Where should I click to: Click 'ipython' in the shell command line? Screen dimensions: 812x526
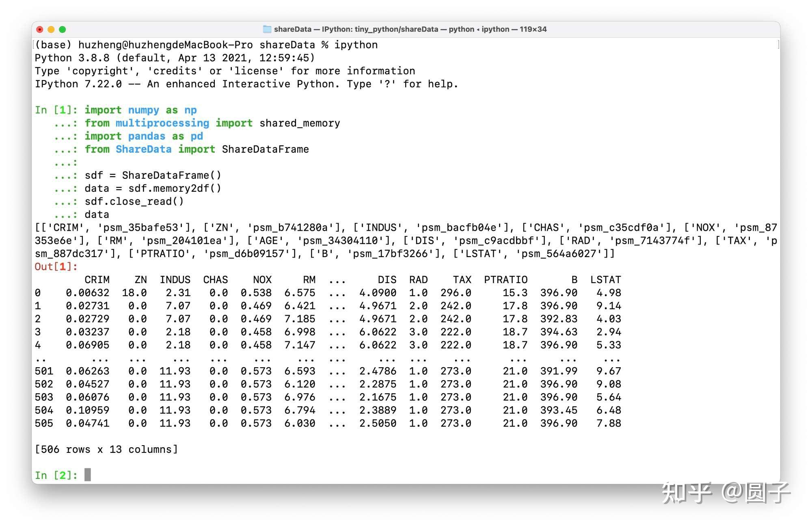pyautogui.click(x=356, y=45)
